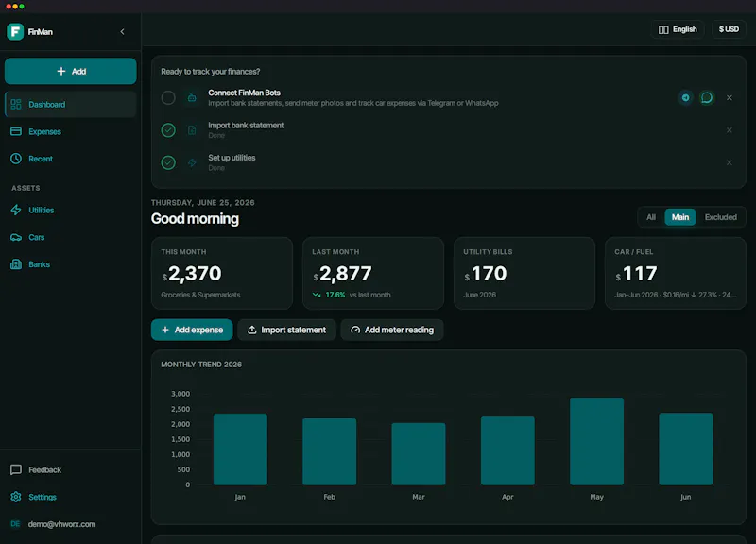
Task: Click the Cars vehicle icon
Action: tap(16, 237)
